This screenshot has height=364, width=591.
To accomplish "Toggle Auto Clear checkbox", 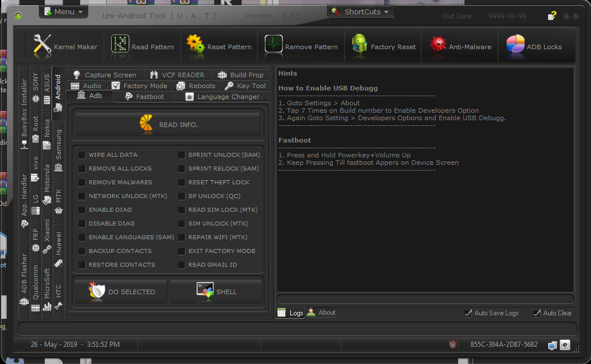I will (x=537, y=313).
